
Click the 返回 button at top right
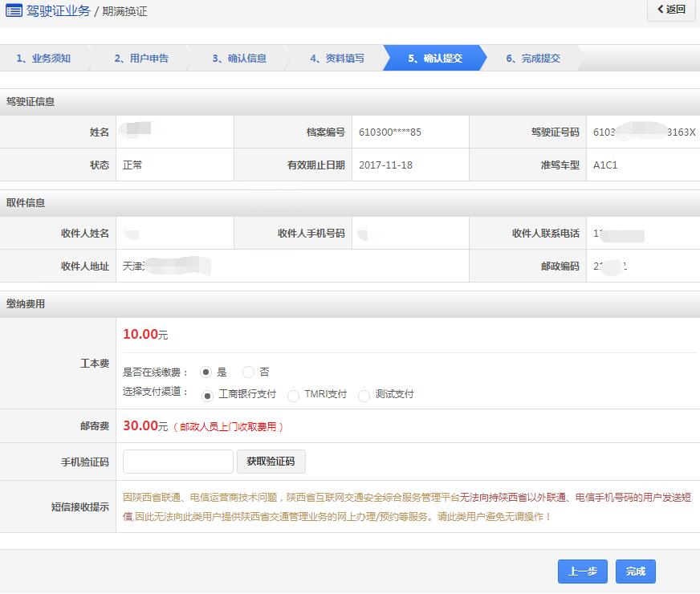(671, 10)
